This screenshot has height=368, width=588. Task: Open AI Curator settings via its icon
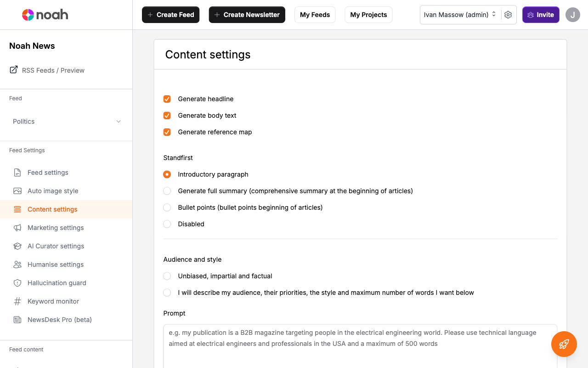[x=17, y=246]
